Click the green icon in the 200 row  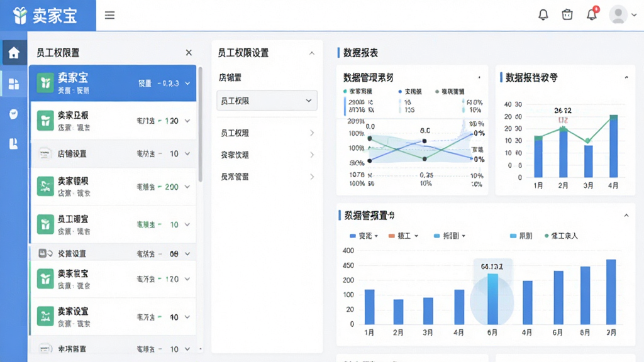point(45,186)
